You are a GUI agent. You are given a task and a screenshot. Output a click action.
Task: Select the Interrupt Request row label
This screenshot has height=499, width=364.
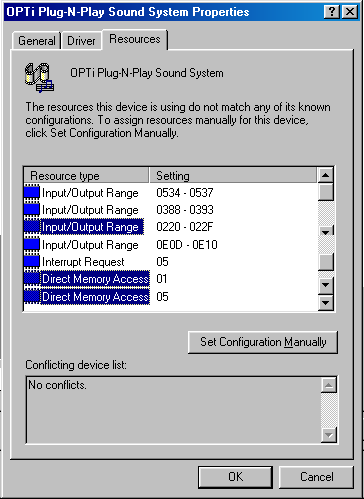click(83, 262)
